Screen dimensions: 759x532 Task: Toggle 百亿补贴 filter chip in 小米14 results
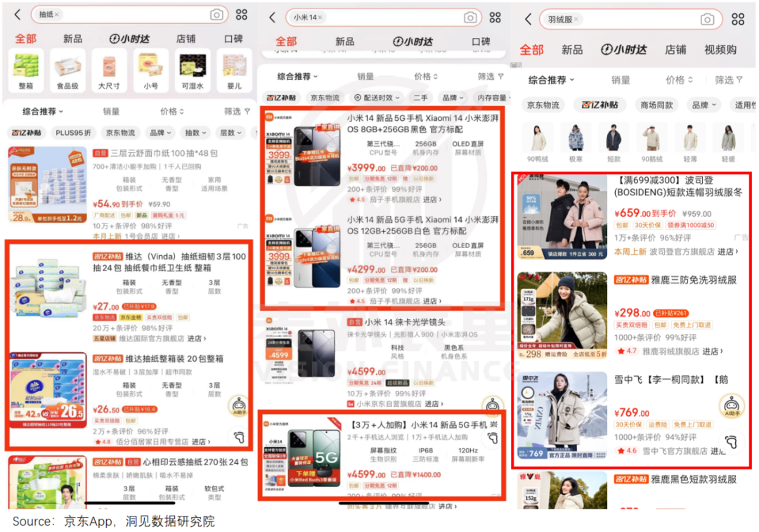(x=281, y=98)
